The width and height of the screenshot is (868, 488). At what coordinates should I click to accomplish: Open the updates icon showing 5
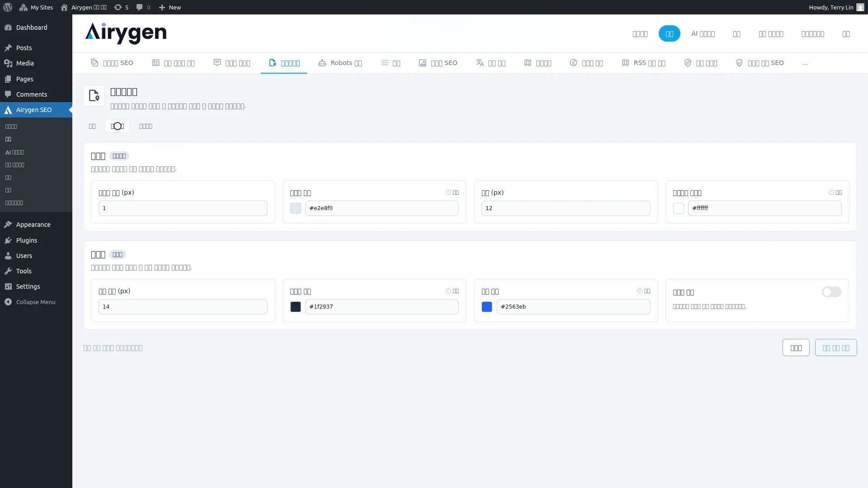pyautogui.click(x=121, y=7)
